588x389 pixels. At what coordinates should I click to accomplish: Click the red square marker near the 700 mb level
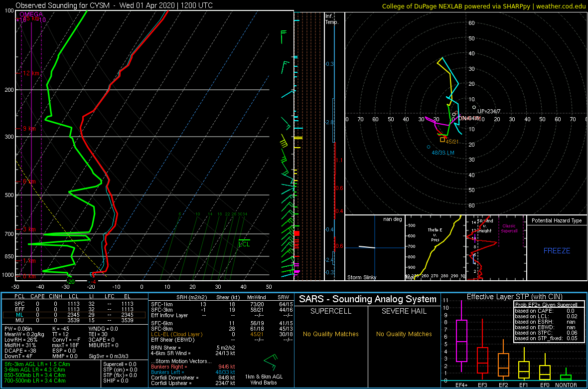[296, 233]
